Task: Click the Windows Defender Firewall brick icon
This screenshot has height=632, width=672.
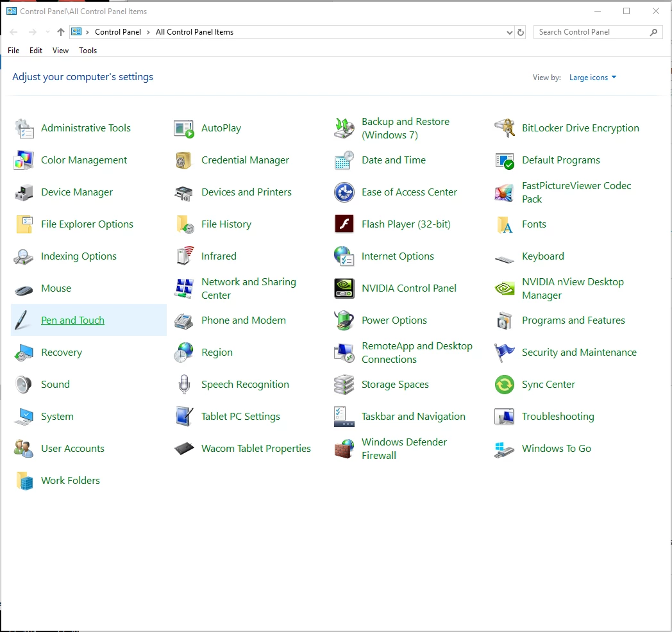Action: (x=344, y=449)
